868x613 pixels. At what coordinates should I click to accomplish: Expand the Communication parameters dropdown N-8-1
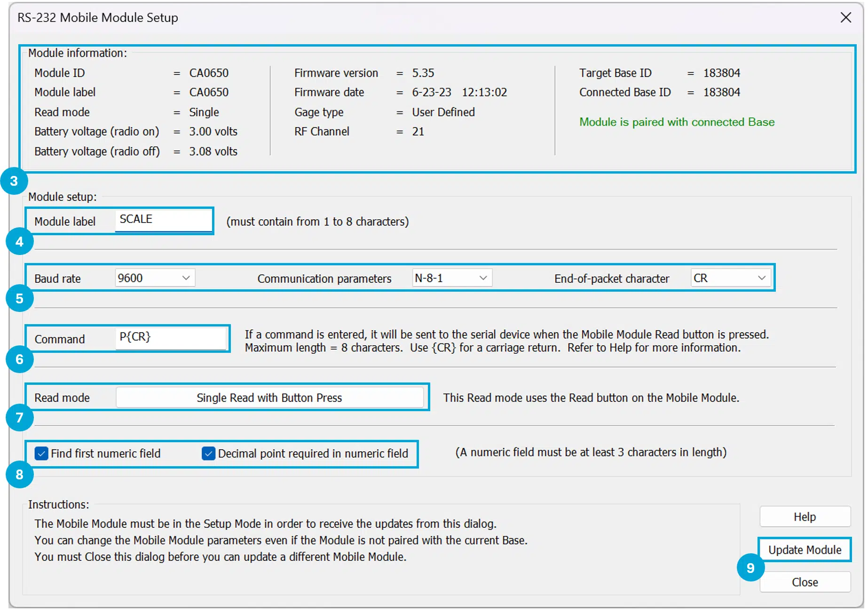point(452,278)
